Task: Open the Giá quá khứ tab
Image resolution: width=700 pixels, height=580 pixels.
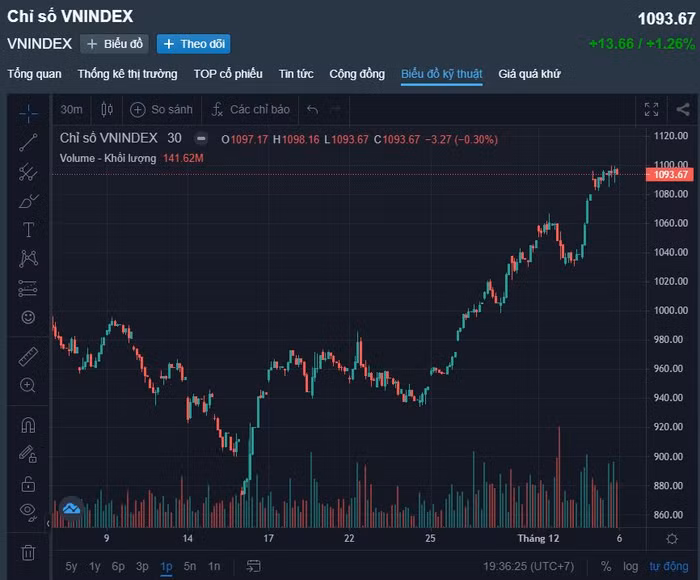Action: coord(529,74)
